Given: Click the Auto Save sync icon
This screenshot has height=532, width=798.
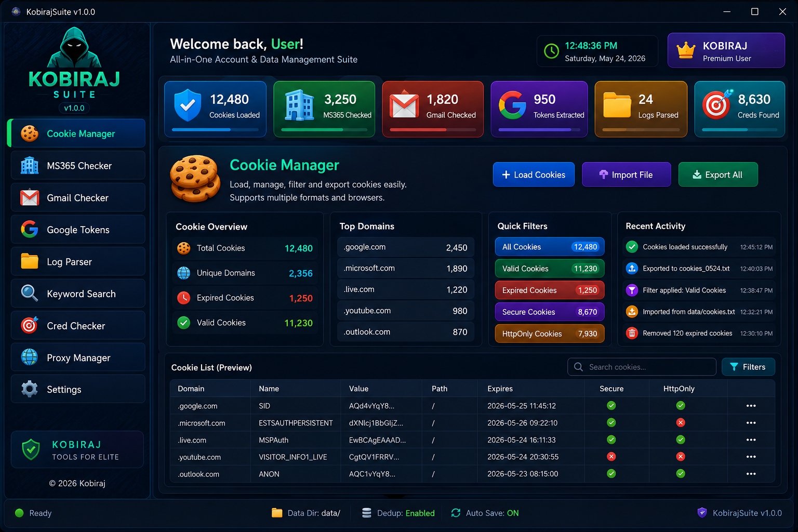Looking at the screenshot, I should click(x=456, y=513).
